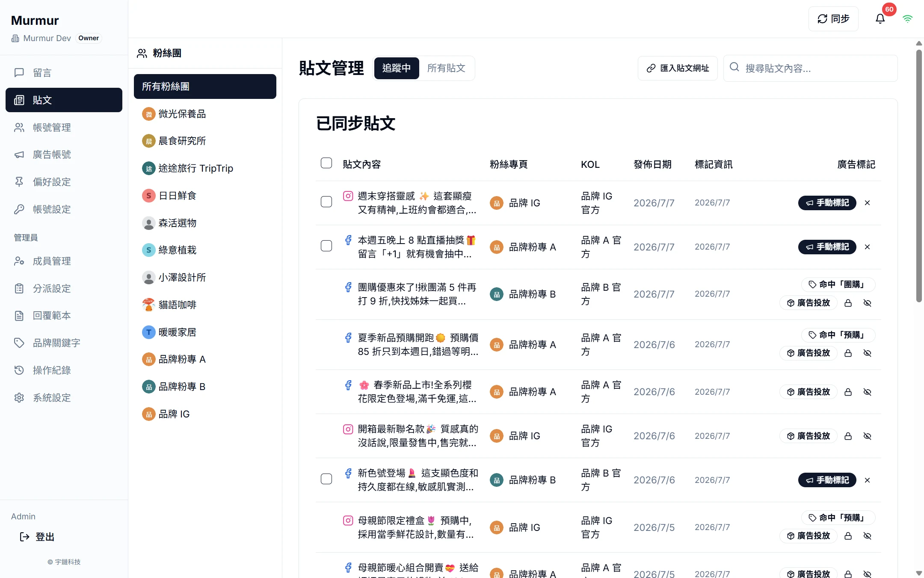This screenshot has height=578, width=924.
Task: Switch to the 所有貼文 tab
Action: 446,68
